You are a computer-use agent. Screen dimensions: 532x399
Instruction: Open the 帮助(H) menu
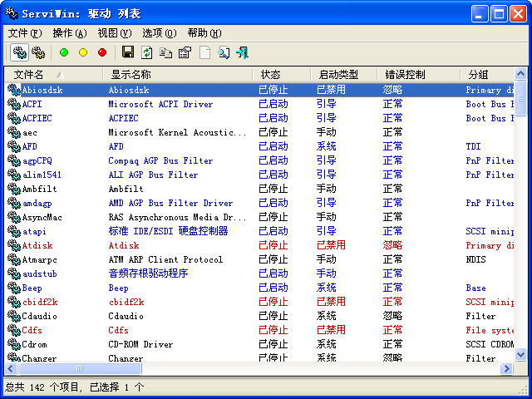pyautogui.click(x=204, y=33)
